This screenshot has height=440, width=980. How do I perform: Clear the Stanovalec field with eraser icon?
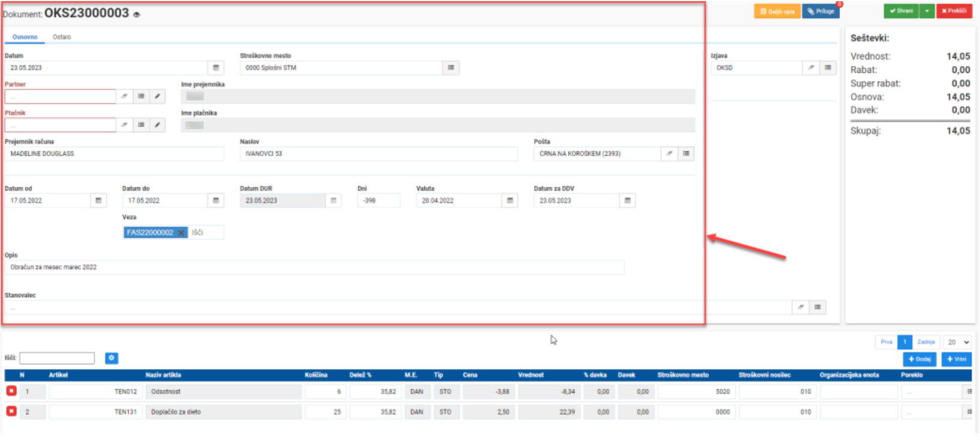click(x=801, y=307)
